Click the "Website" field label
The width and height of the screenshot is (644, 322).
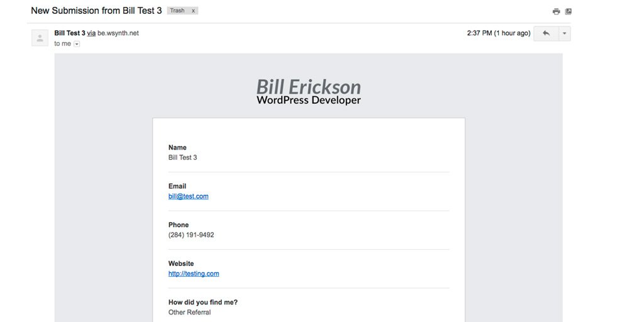[x=180, y=264]
